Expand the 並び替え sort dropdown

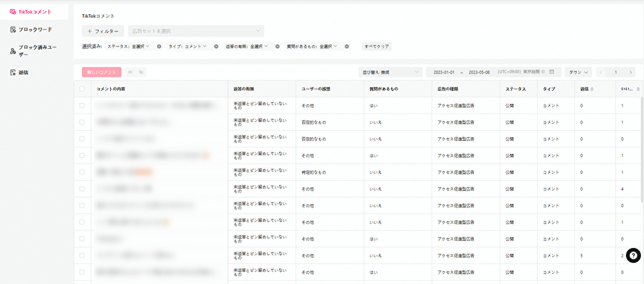click(390, 72)
